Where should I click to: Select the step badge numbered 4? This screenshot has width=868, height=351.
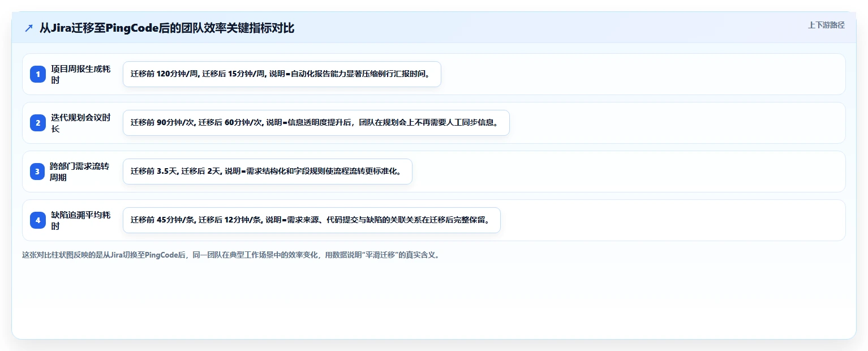coord(38,220)
